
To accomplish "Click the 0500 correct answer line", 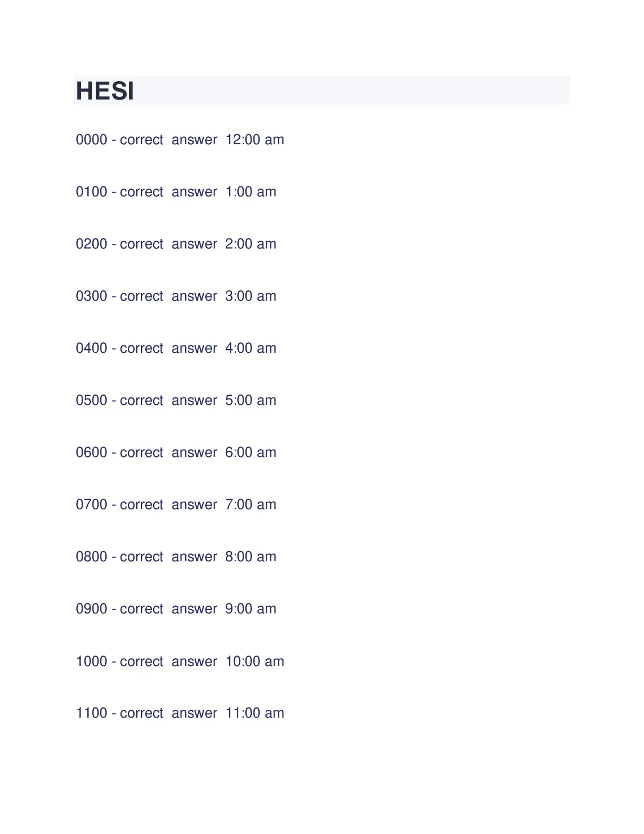I will pos(176,400).
